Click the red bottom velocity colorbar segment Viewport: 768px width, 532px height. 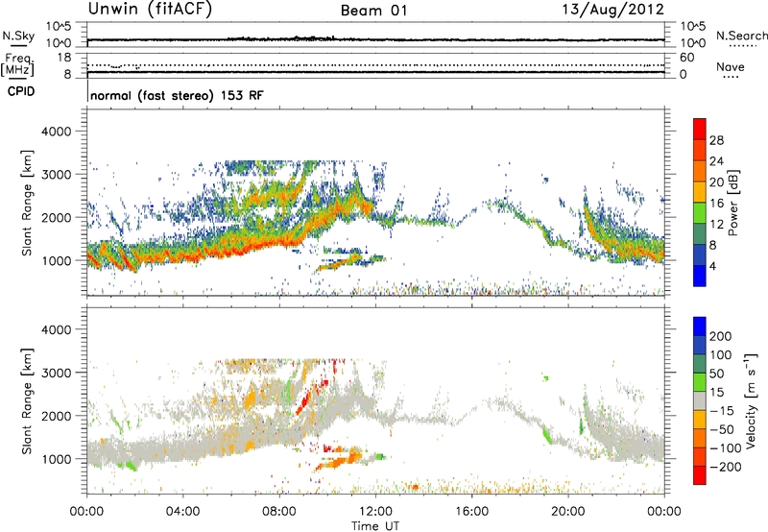point(700,475)
